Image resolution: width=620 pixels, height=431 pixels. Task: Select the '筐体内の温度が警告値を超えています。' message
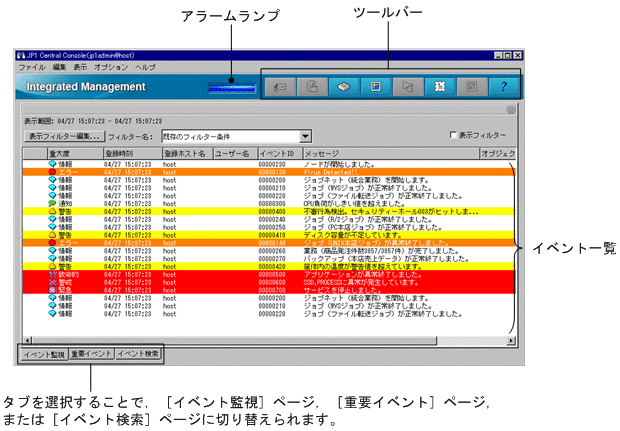[x=363, y=267]
